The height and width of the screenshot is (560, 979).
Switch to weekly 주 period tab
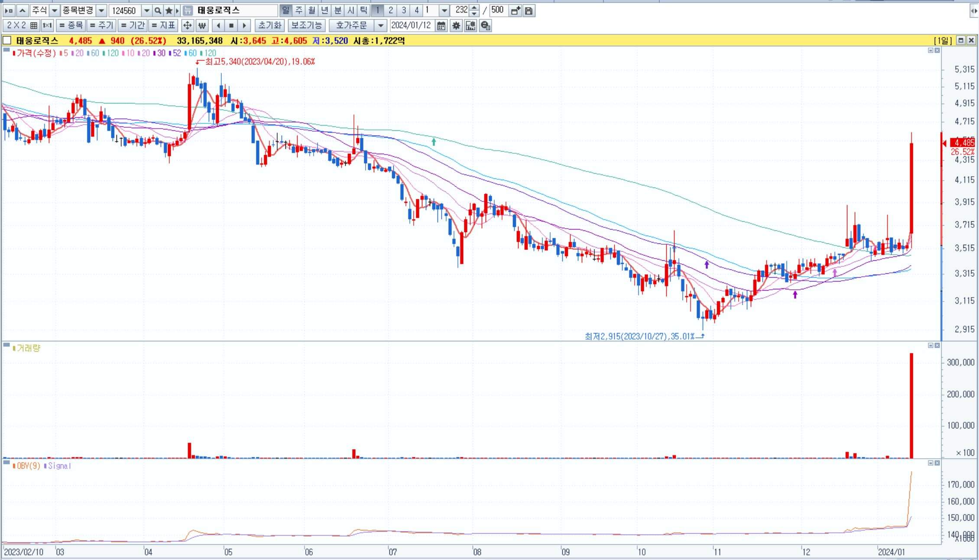coord(299,10)
